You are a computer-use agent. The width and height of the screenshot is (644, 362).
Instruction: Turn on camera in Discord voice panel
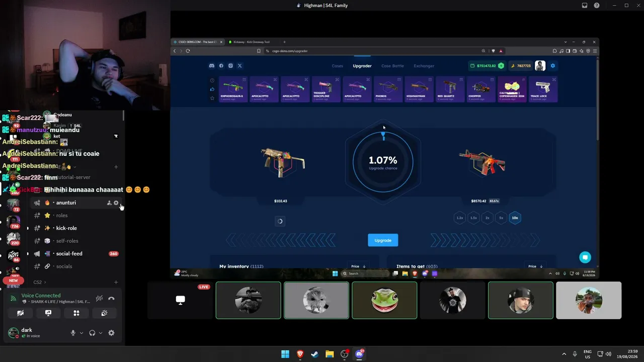20,313
